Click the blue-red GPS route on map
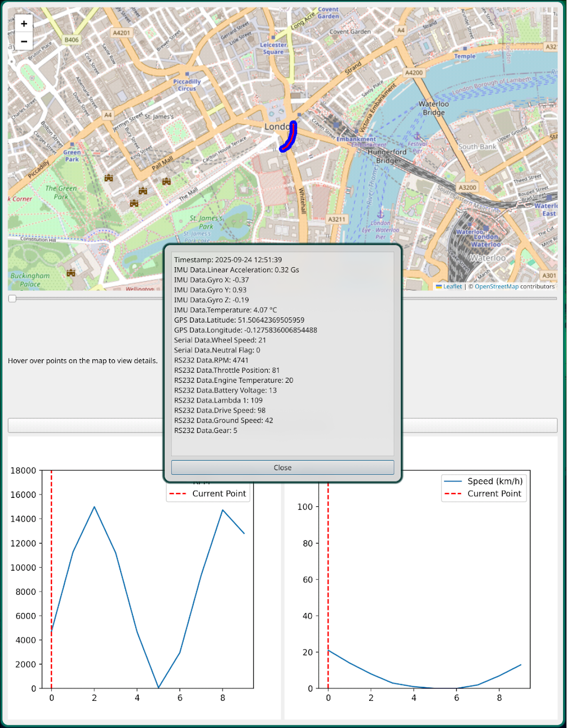567x728 pixels. 290,138
